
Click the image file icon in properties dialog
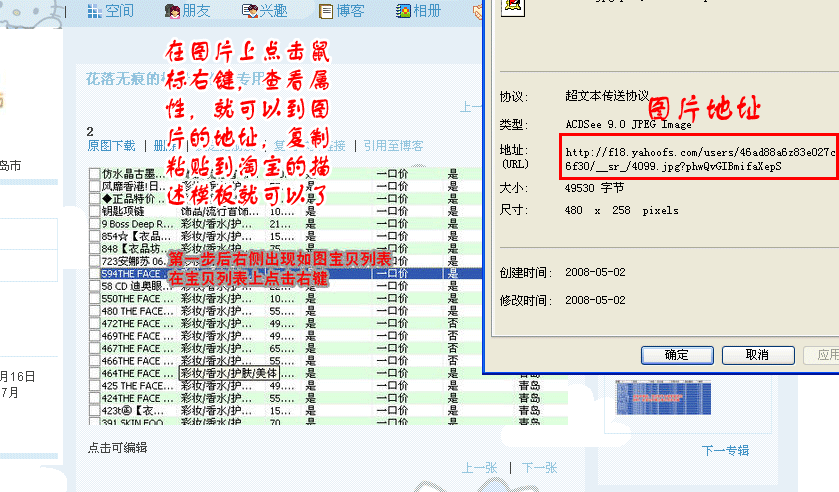tap(512, 6)
